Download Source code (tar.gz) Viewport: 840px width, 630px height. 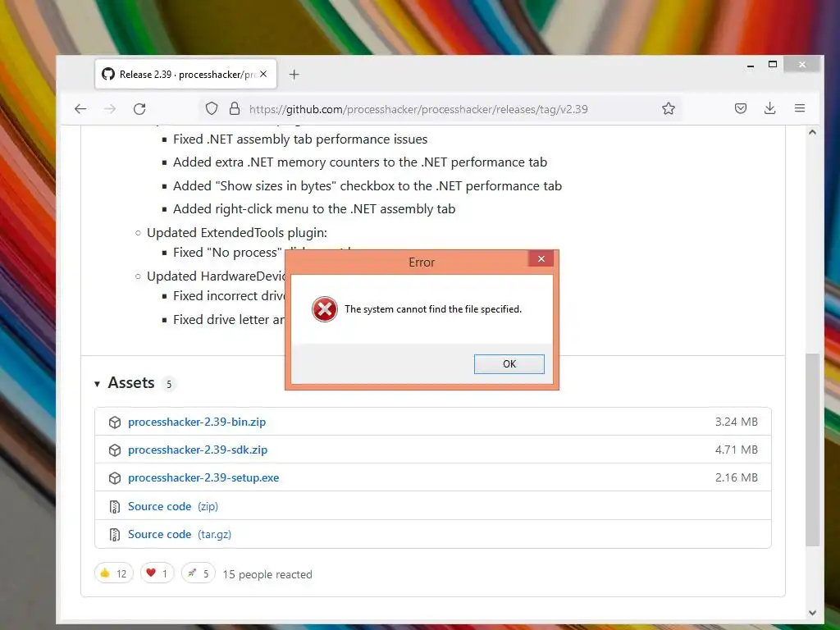pyautogui.click(x=180, y=534)
